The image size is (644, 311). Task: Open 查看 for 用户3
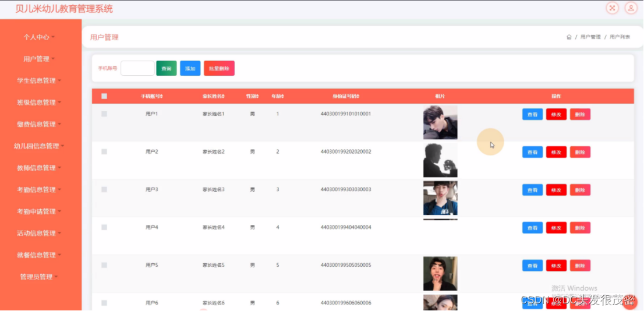532,190
